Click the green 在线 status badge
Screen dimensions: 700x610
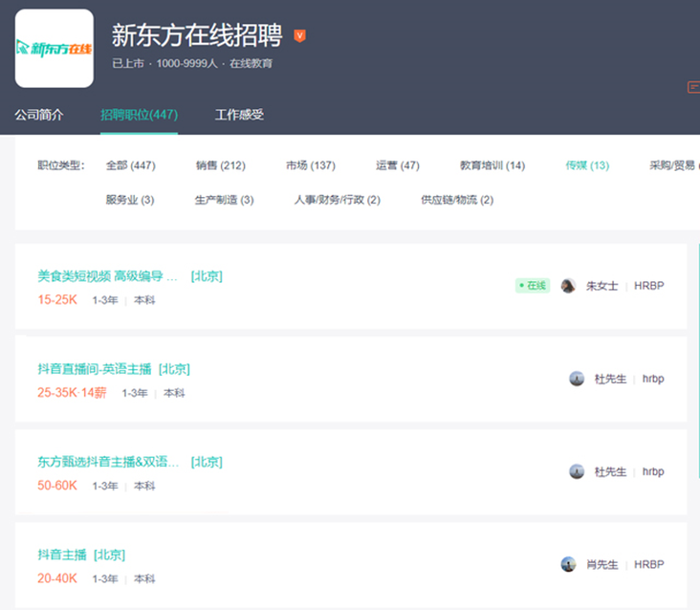point(533,286)
